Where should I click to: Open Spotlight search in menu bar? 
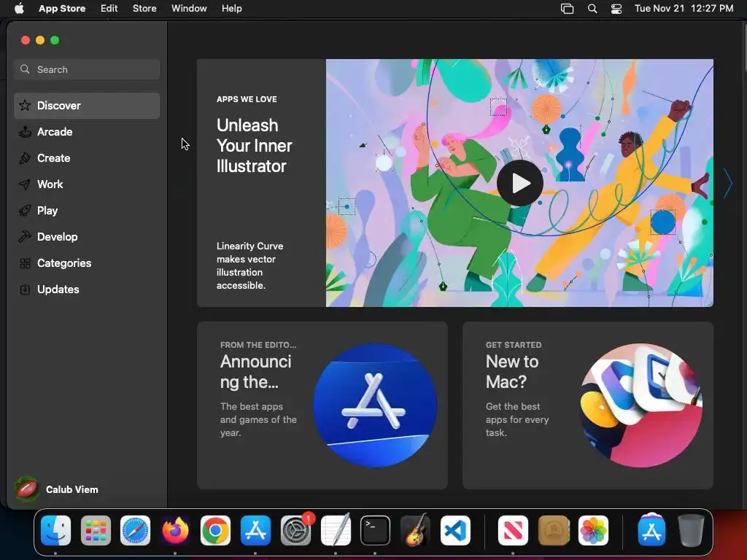click(x=592, y=9)
